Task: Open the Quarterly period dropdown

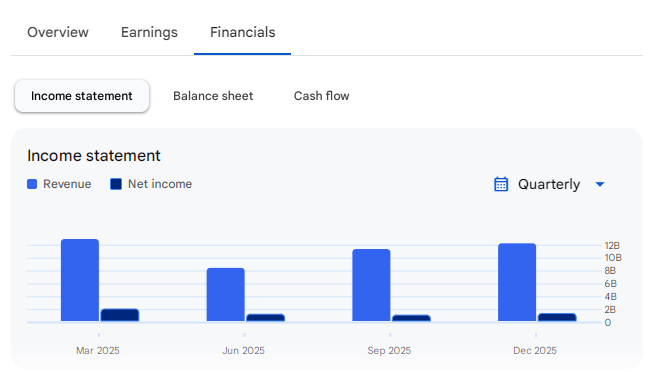Action: [549, 184]
